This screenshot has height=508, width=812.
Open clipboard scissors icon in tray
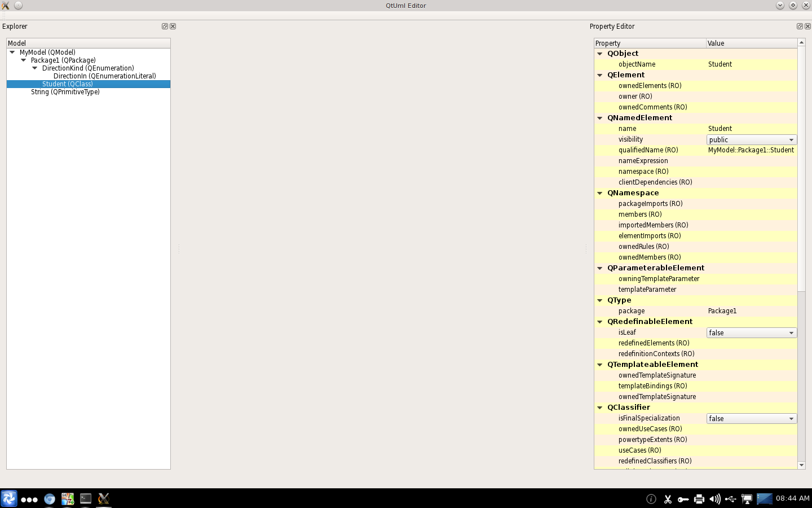tap(668, 499)
